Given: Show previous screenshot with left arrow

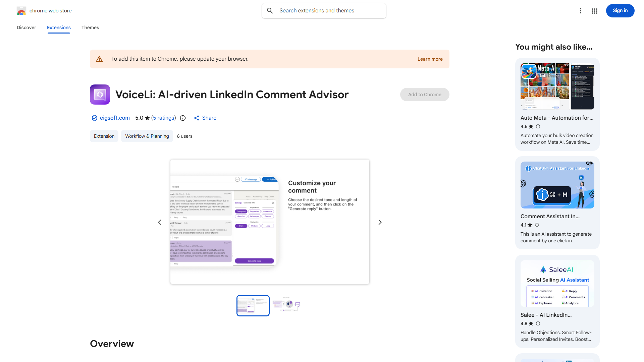Looking at the screenshot, I should pyautogui.click(x=160, y=222).
